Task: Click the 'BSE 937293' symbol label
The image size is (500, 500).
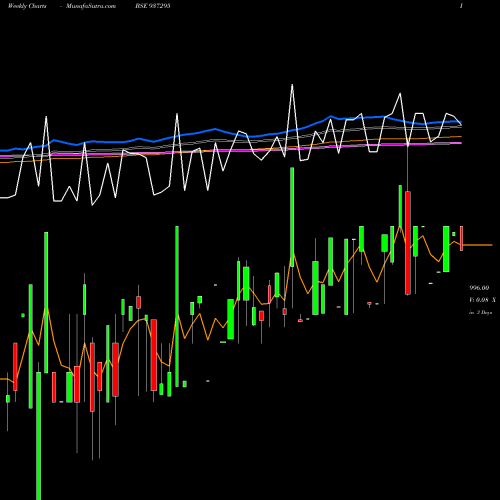Action: tap(153, 6)
